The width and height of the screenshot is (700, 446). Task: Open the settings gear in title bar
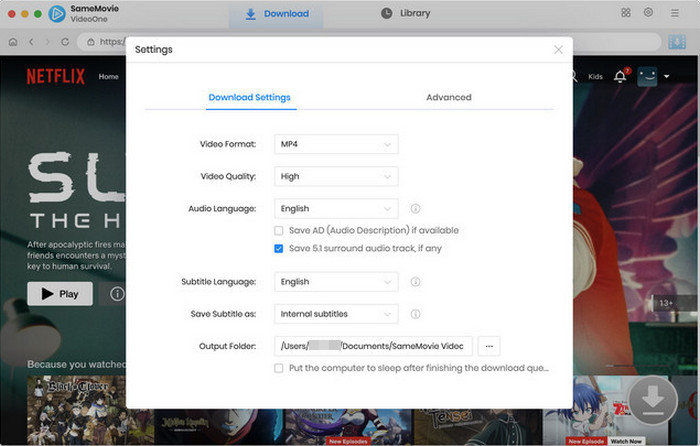(648, 13)
